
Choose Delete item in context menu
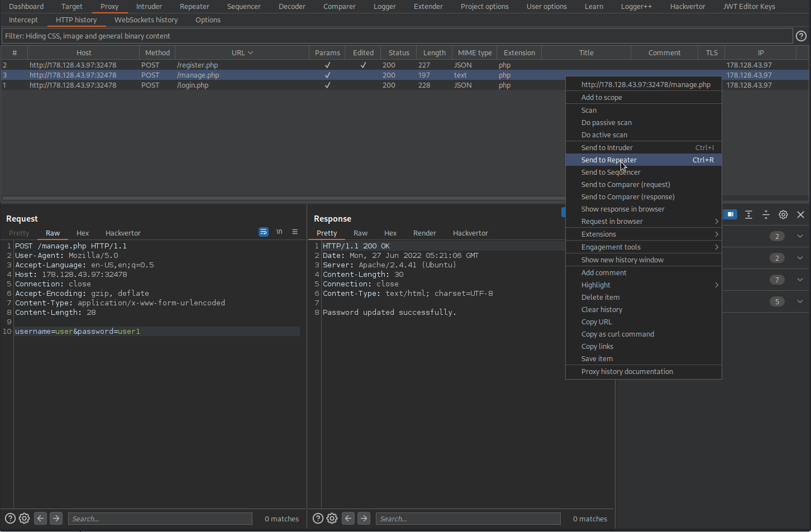[x=643, y=298]
